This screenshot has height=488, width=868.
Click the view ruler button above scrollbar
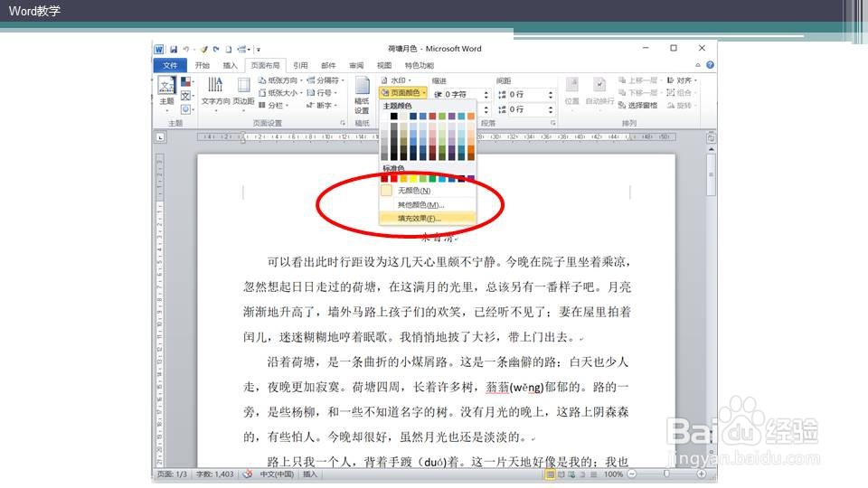[711, 137]
